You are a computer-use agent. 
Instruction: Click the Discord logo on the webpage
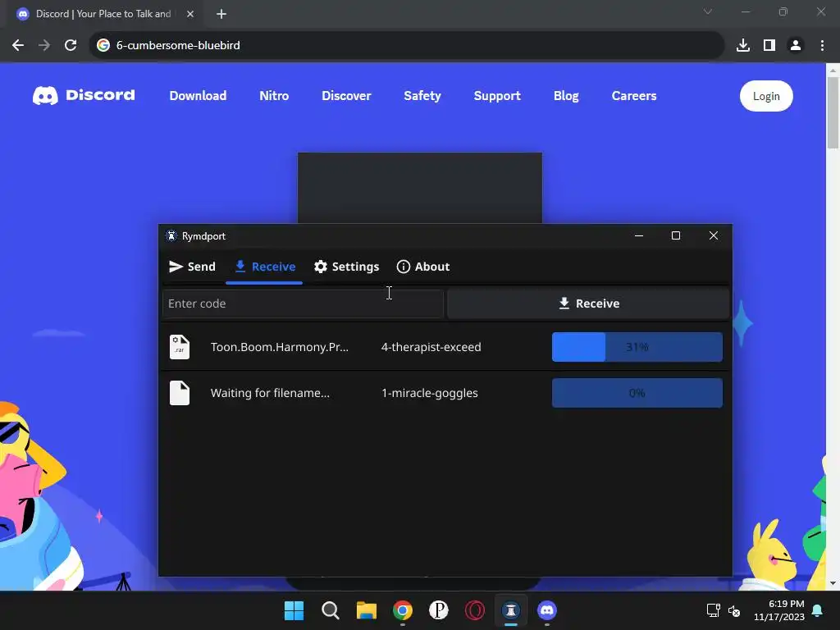click(84, 95)
